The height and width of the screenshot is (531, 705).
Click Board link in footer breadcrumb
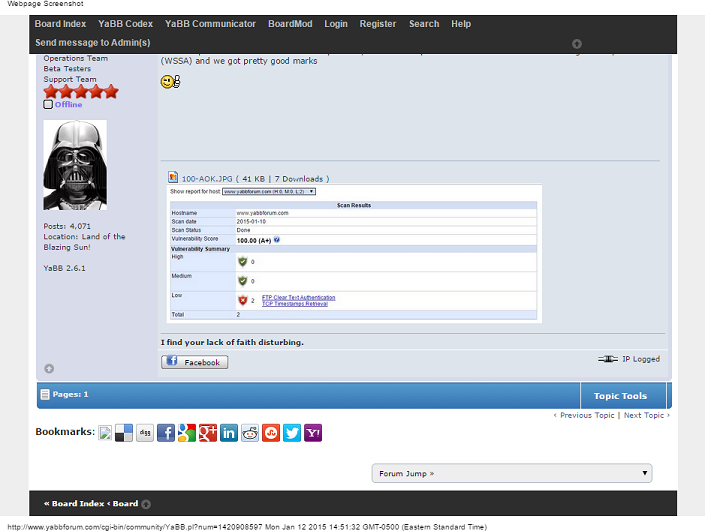pos(125,504)
